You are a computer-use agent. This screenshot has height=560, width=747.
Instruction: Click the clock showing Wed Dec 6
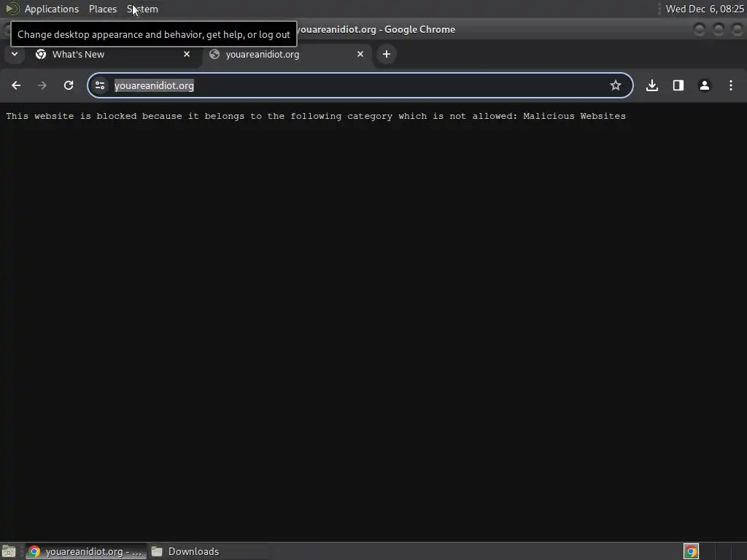(x=705, y=9)
